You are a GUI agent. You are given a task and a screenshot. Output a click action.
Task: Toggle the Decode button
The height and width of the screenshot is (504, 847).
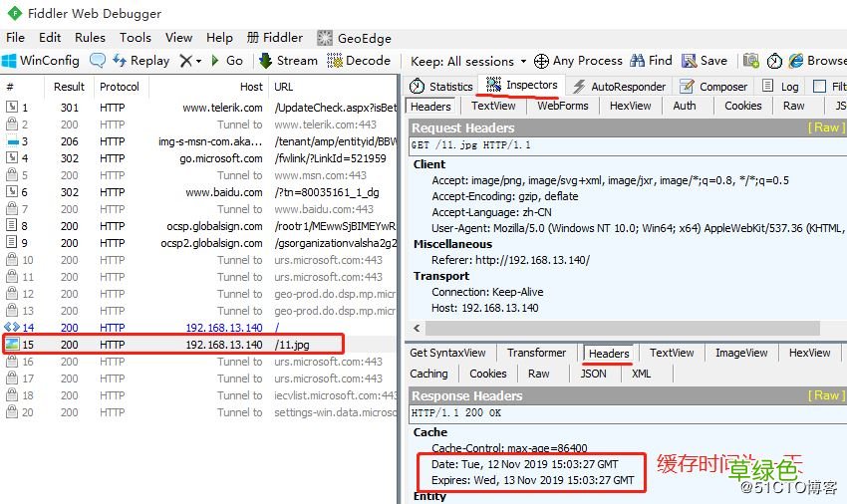coord(358,61)
